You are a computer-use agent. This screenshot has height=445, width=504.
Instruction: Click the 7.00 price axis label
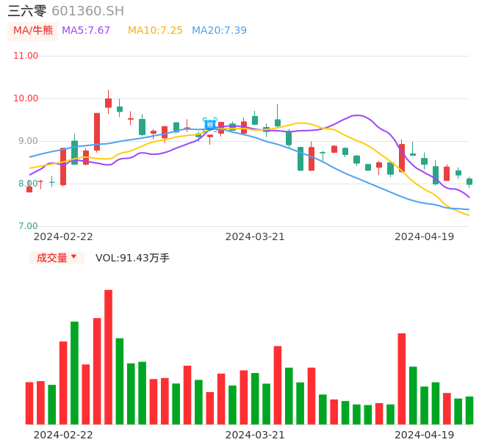pos(28,226)
